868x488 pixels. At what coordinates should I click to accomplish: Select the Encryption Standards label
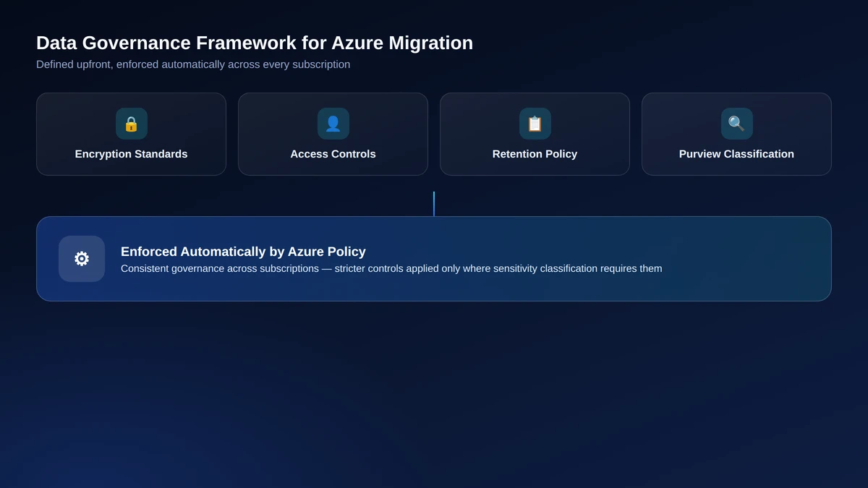click(131, 154)
